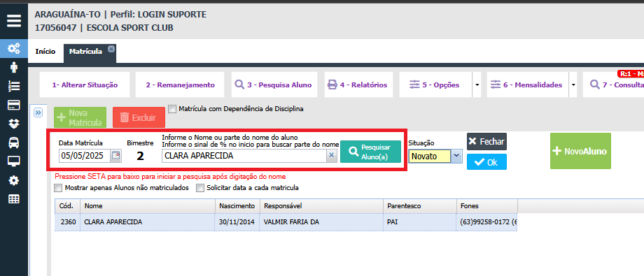Open the person sidebar icon
Viewport: 644px width, 276px height.
13,68
